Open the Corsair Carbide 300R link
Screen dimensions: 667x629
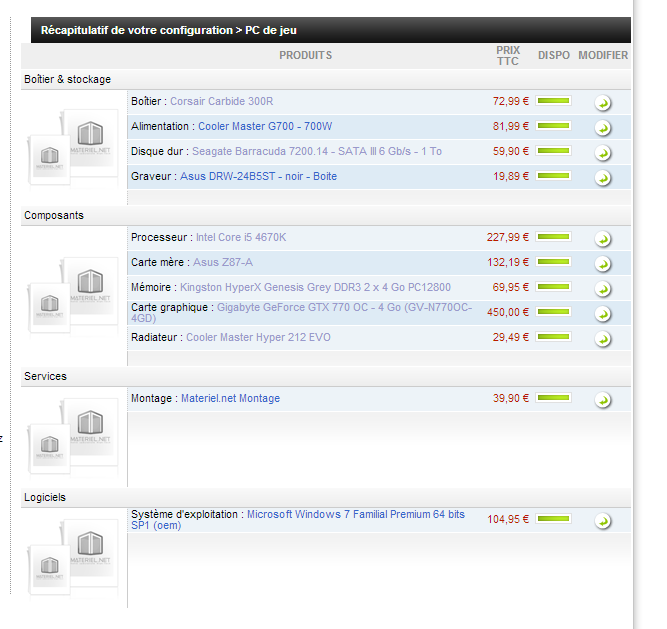(222, 101)
